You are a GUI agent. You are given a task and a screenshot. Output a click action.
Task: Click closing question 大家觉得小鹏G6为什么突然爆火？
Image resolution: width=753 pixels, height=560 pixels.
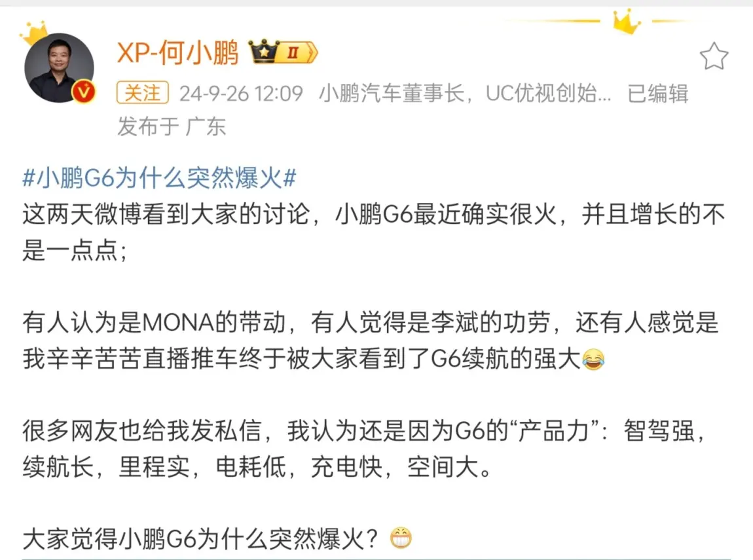pyautogui.click(x=201, y=539)
